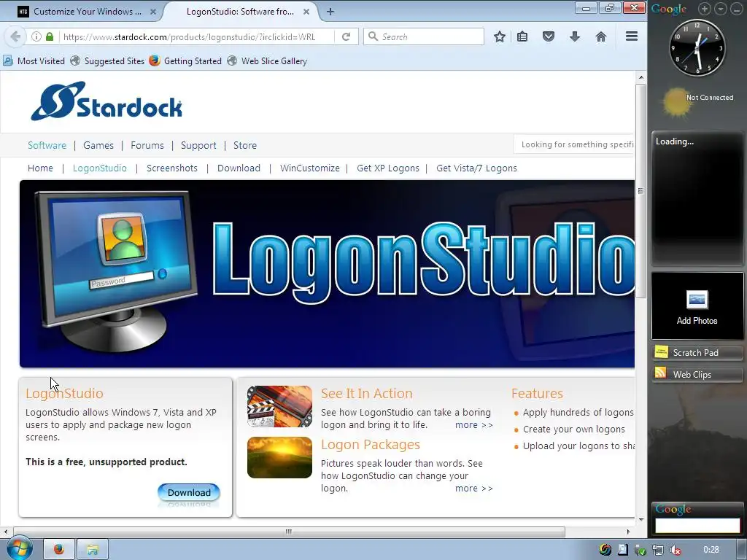The width and height of the screenshot is (747, 560).
Task: Open the Windows Start orb
Action: click(x=19, y=548)
